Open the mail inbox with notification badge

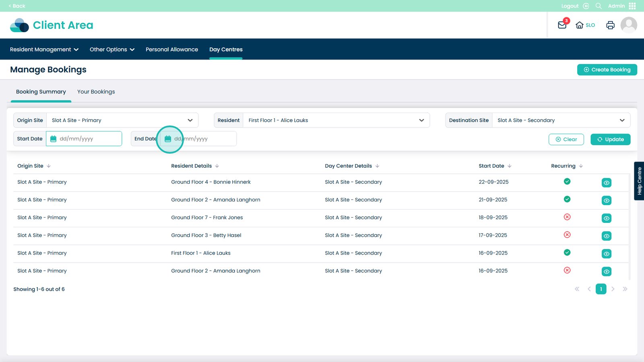point(562,25)
